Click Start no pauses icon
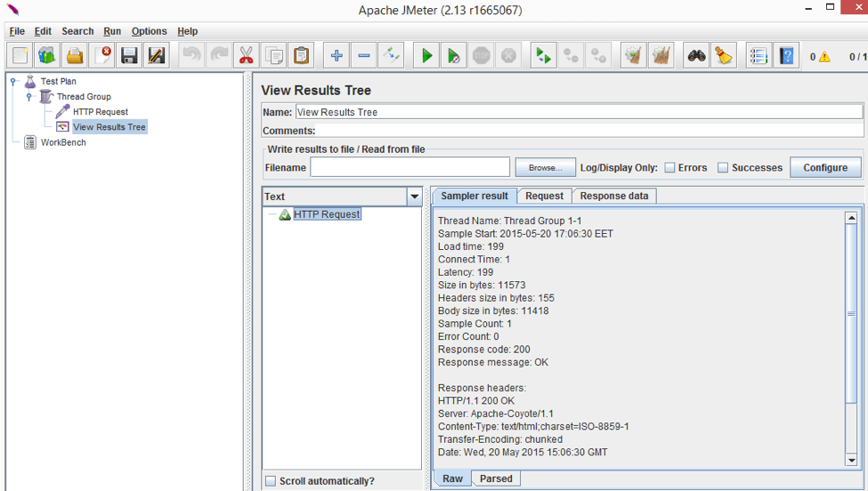 (x=453, y=55)
